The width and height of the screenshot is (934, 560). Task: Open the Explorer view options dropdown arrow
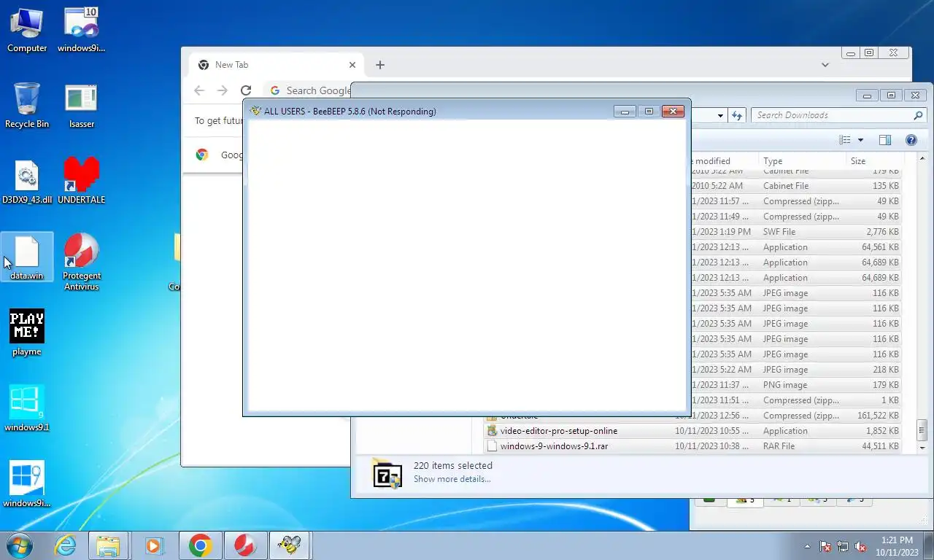(860, 140)
